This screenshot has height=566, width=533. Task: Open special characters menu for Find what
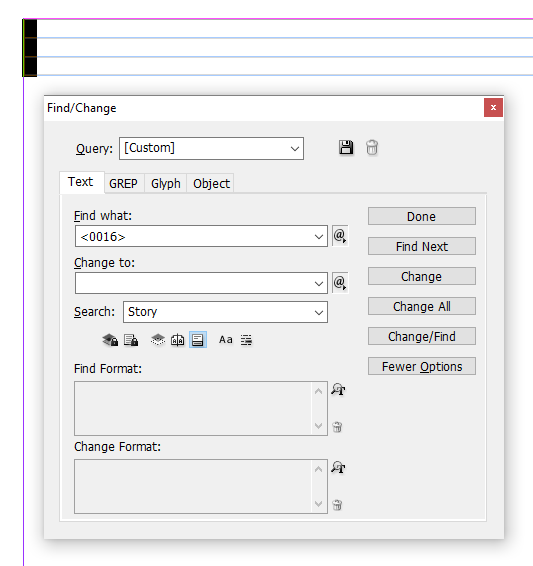(340, 236)
